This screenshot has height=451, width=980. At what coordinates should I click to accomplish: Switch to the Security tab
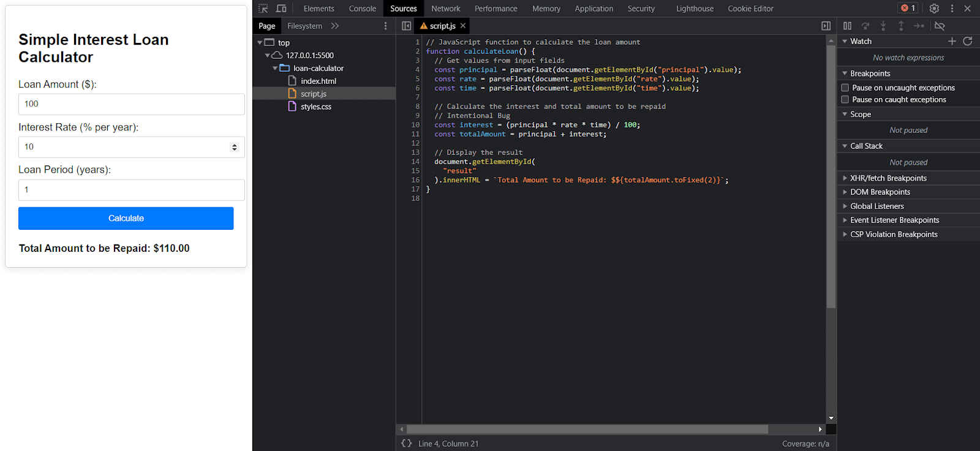click(641, 9)
